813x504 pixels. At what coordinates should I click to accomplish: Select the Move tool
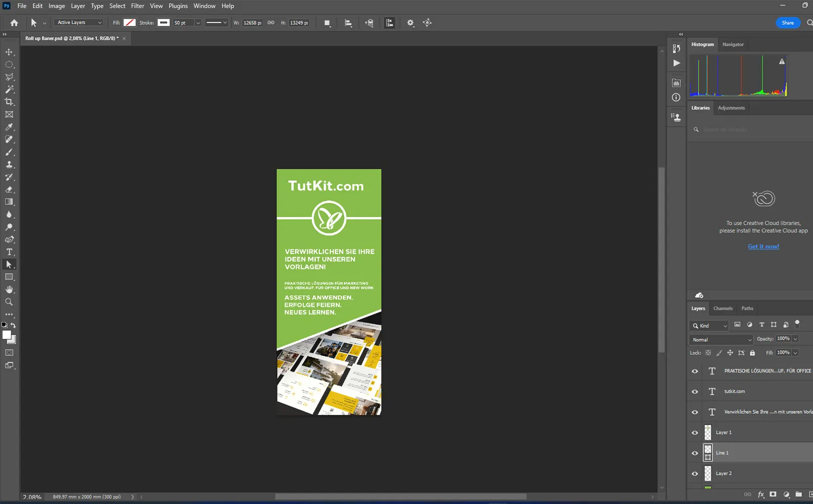(x=9, y=52)
